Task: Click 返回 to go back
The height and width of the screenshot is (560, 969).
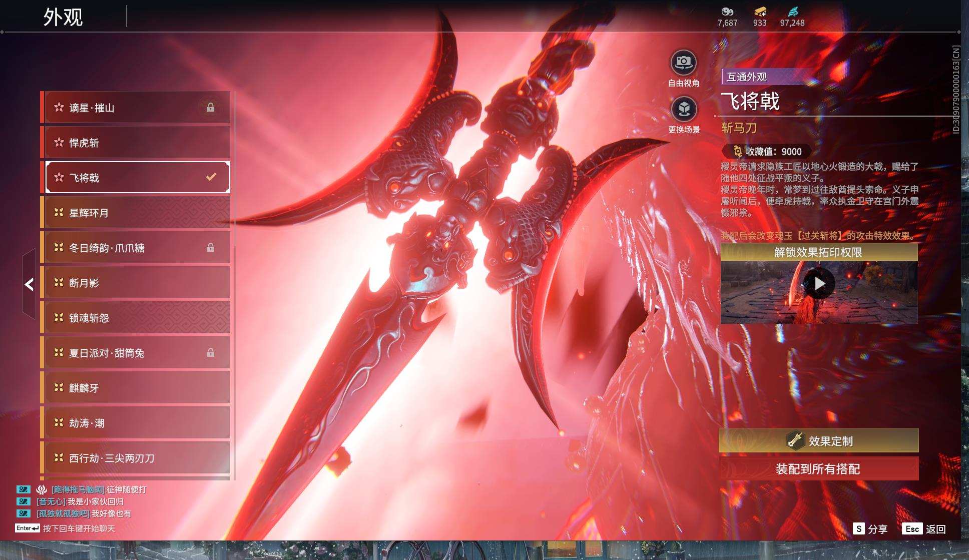Action: tap(935, 529)
